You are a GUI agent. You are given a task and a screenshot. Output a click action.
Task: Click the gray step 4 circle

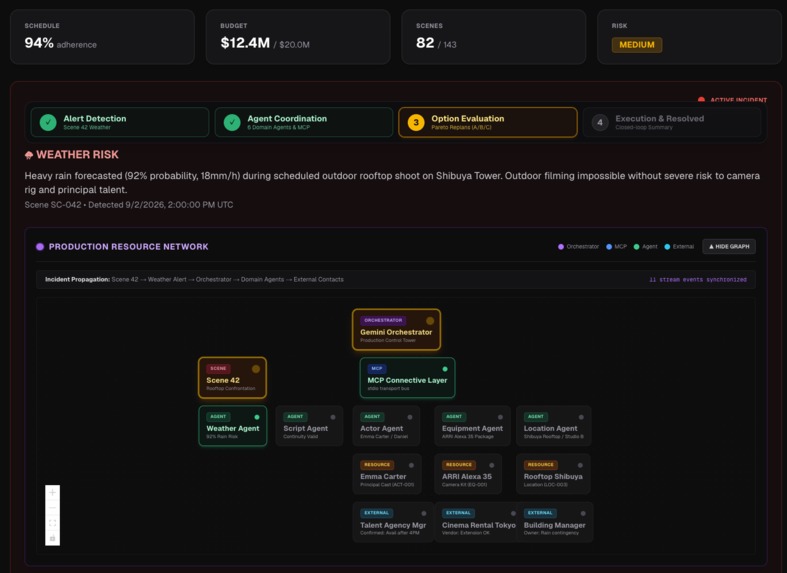tap(600, 122)
